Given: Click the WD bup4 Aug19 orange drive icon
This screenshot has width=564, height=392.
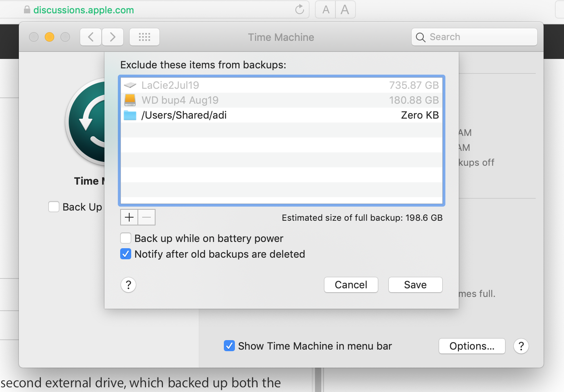Looking at the screenshot, I should [x=130, y=100].
